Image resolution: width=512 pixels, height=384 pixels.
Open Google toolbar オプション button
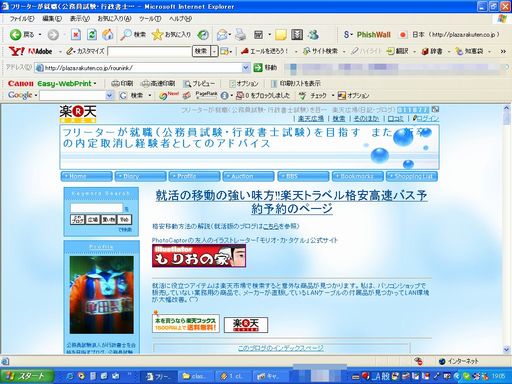(353, 95)
